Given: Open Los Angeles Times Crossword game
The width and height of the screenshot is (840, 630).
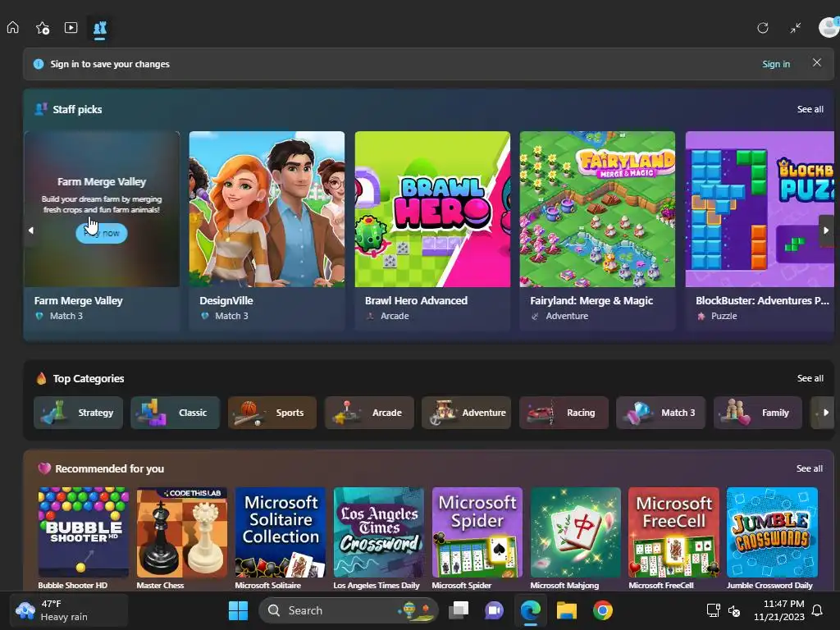Looking at the screenshot, I should (x=379, y=532).
